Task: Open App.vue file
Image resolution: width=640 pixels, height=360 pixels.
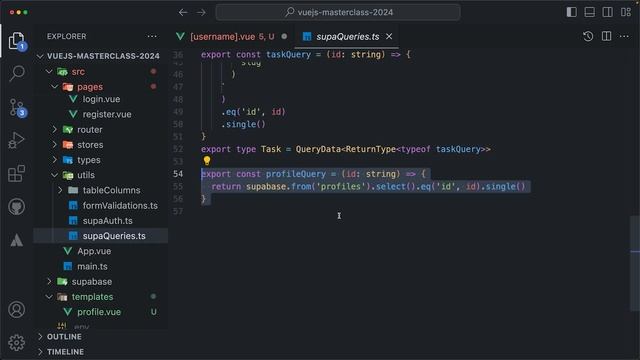Action: coord(94,251)
